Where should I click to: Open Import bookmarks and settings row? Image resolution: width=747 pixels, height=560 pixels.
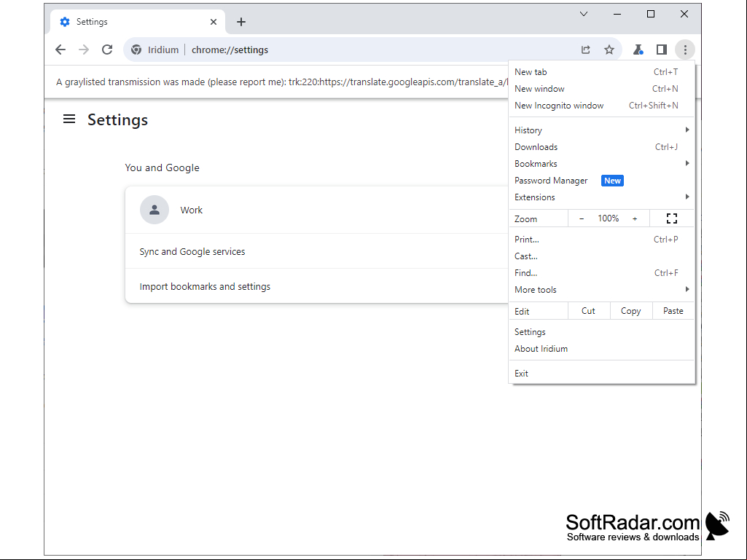[317, 286]
